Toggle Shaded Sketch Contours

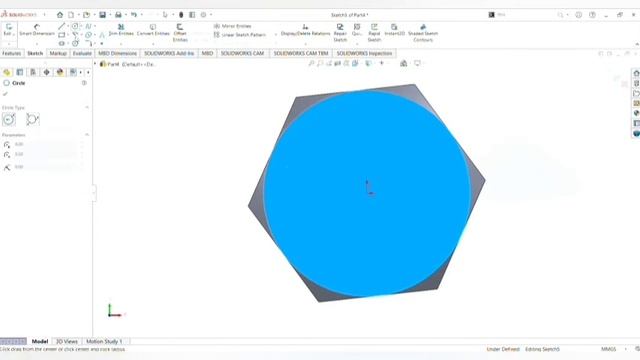(x=423, y=33)
